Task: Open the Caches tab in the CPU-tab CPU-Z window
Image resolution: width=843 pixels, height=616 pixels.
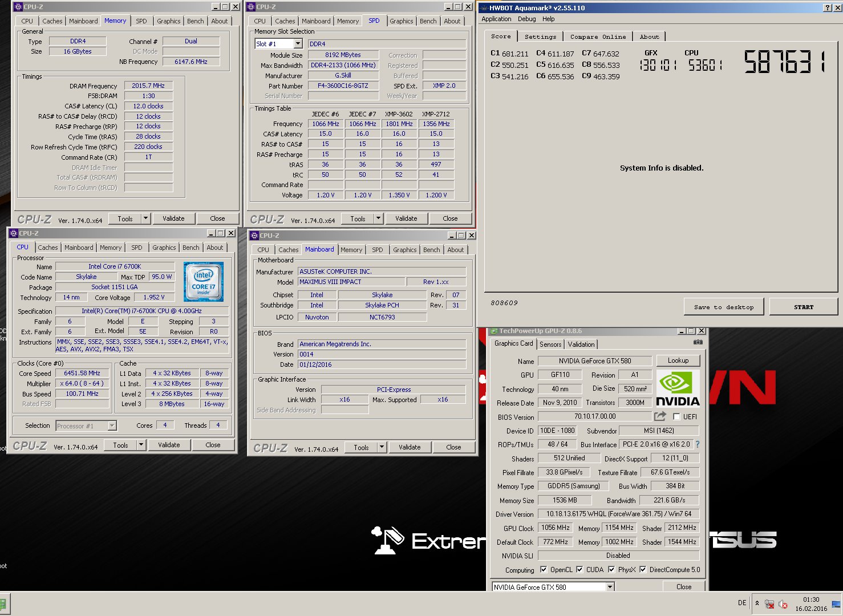Action: (48, 248)
